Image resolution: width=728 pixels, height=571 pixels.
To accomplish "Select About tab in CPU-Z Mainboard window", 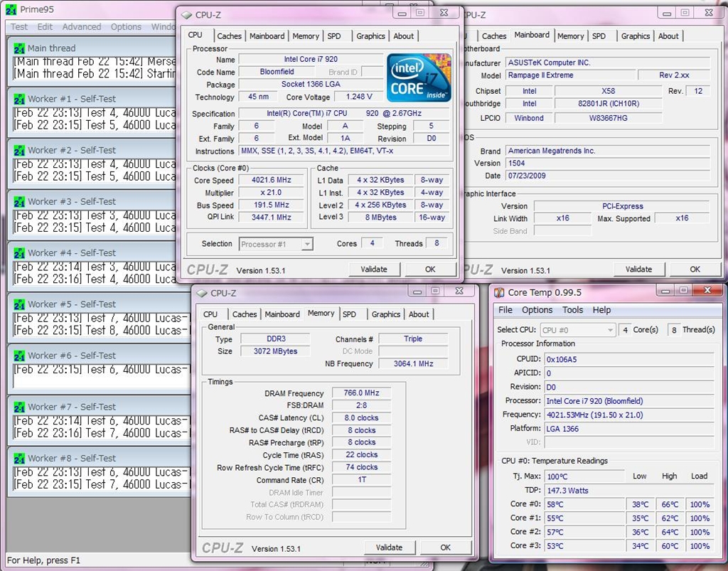I will tap(668, 36).
